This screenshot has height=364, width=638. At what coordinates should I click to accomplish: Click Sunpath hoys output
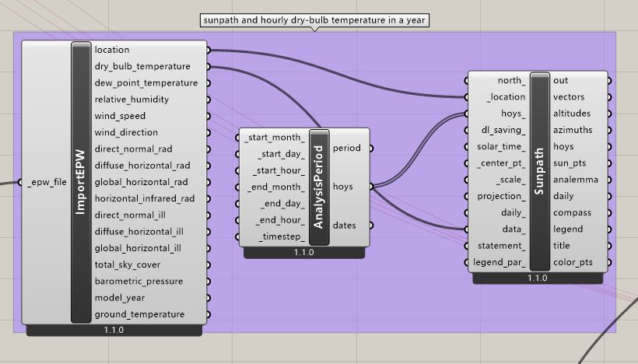pyautogui.click(x=563, y=147)
